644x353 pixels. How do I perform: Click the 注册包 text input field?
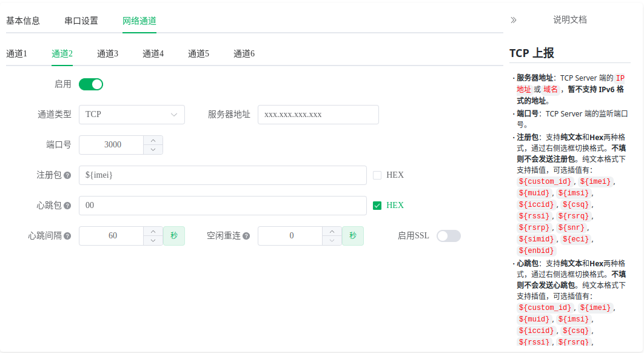tap(223, 175)
